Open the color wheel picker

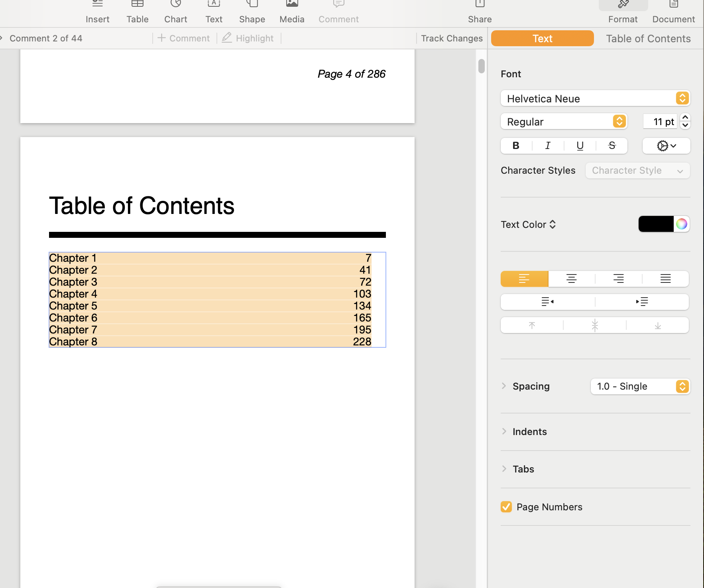(682, 224)
